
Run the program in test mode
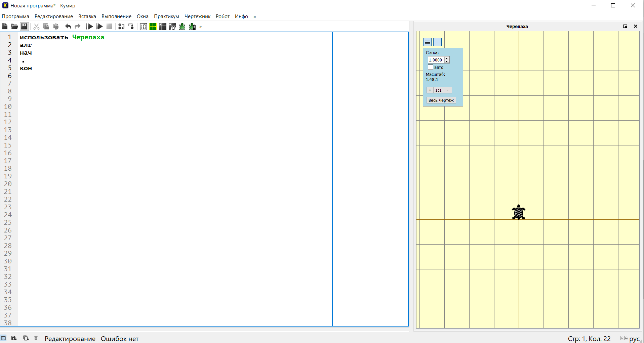point(99,27)
